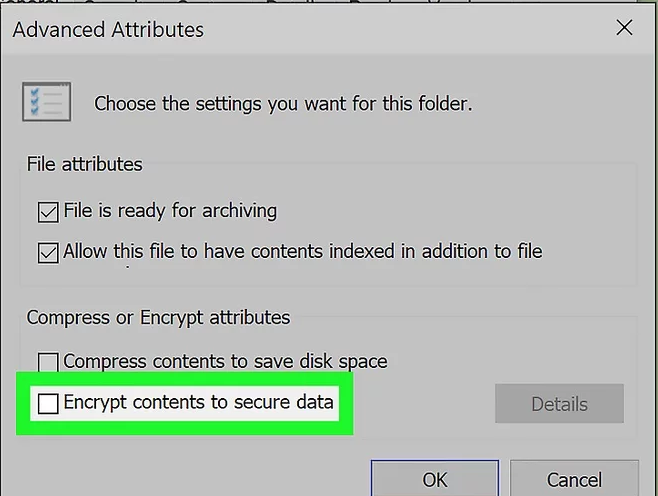
Task: Close the Advanced Attributes dialog with X
Action: pos(624,28)
